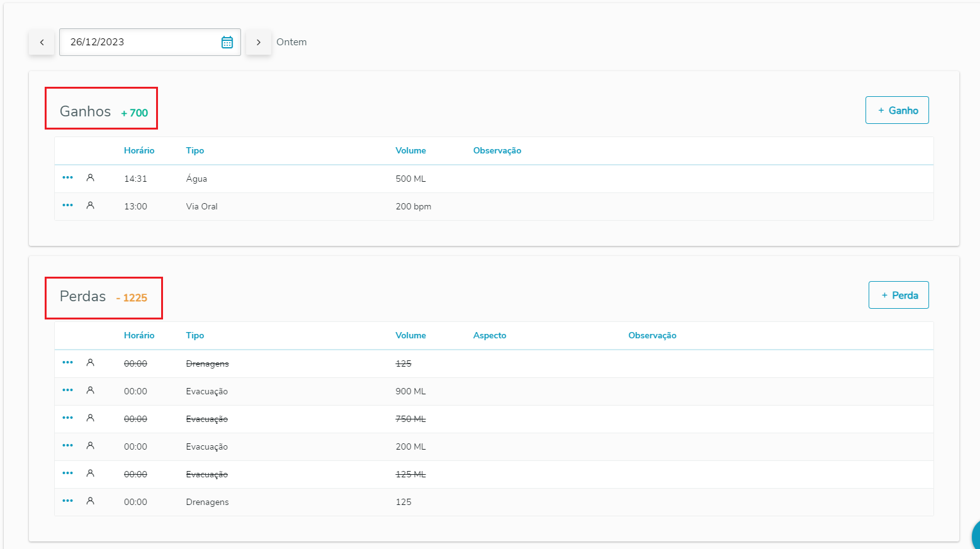
Task: Open options menu for Via Oral row
Action: pos(68,206)
